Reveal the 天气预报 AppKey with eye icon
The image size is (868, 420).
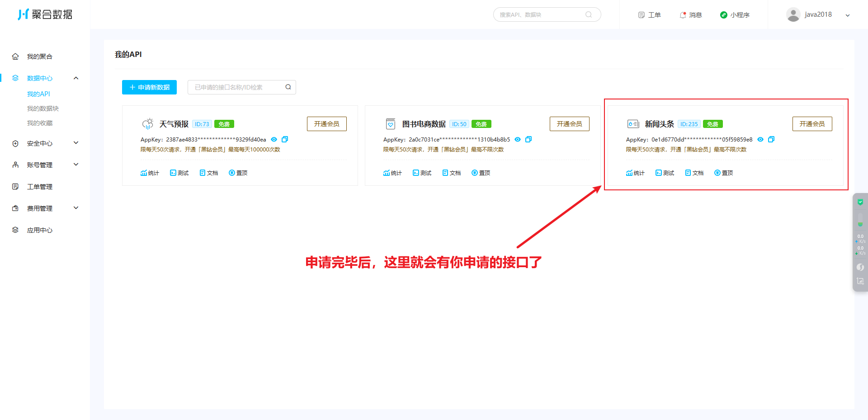[274, 139]
